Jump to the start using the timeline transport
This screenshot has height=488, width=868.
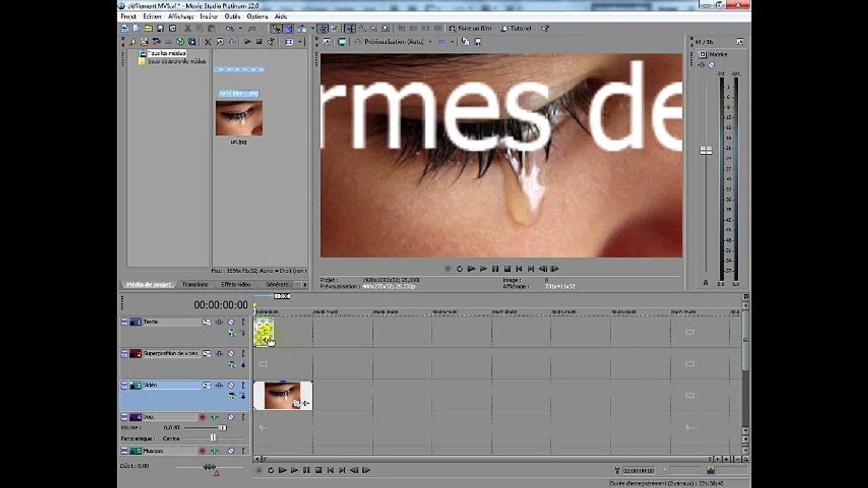coord(330,470)
